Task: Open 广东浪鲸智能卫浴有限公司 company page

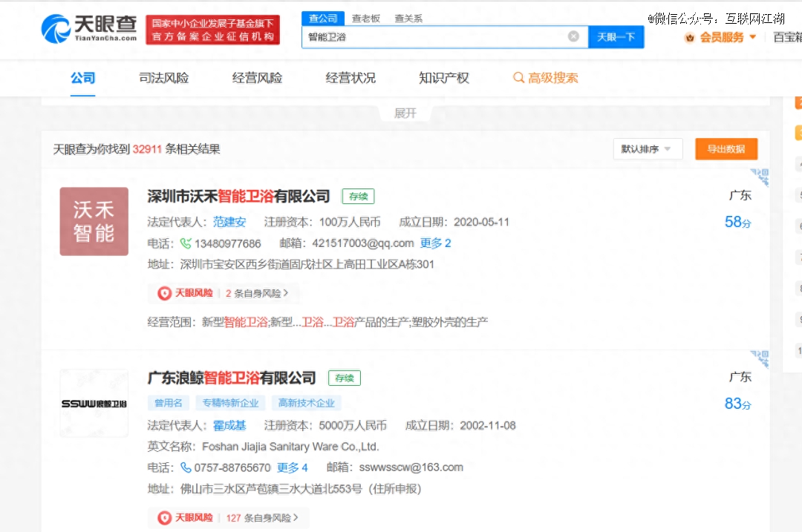Action: point(232,378)
